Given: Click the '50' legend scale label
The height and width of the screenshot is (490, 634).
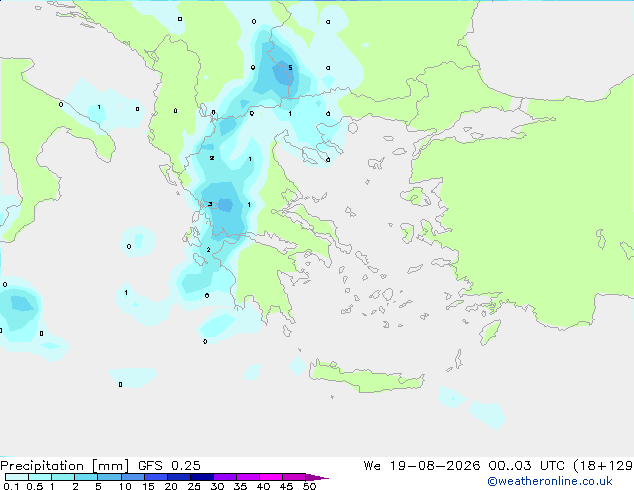Looking at the screenshot, I should pyautogui.click(x=309, y=486).
